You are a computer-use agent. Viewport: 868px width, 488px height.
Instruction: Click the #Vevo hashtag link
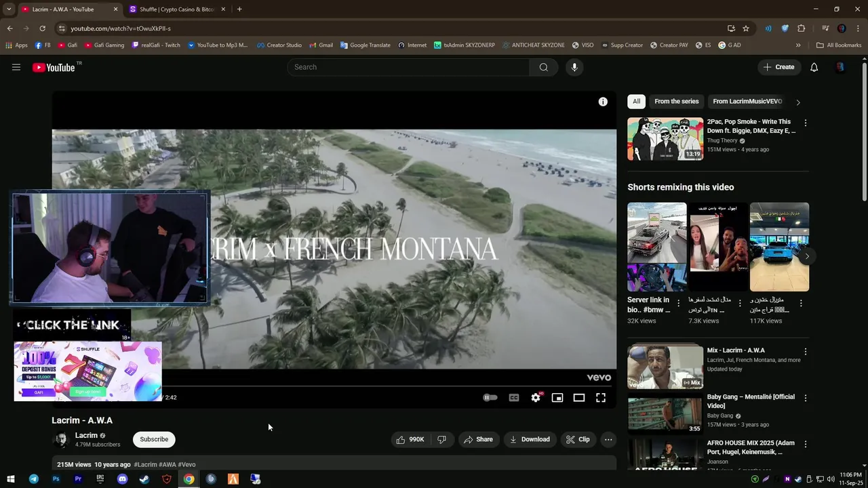coord(186,465)
